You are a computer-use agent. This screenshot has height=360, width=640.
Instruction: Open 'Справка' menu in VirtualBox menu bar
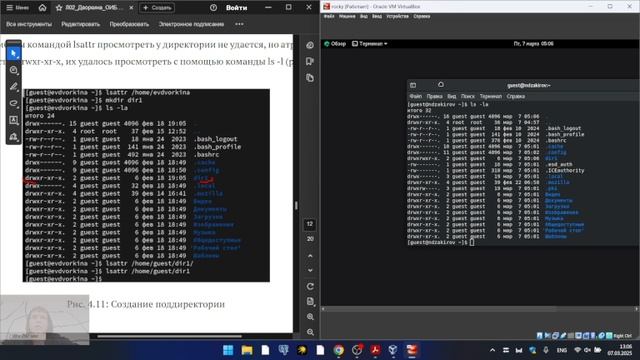[422, 16]
